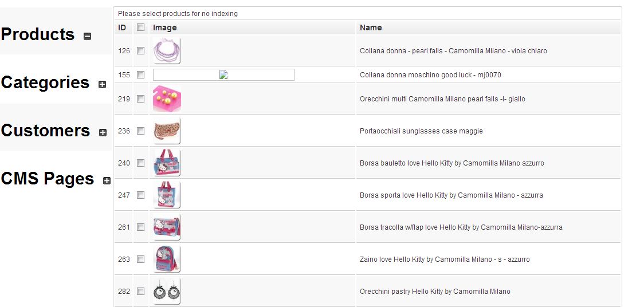The image size is (644, 307).
Task: Click the Borsa tracolla w/flap thumbnail
Action: pos(167,227)
